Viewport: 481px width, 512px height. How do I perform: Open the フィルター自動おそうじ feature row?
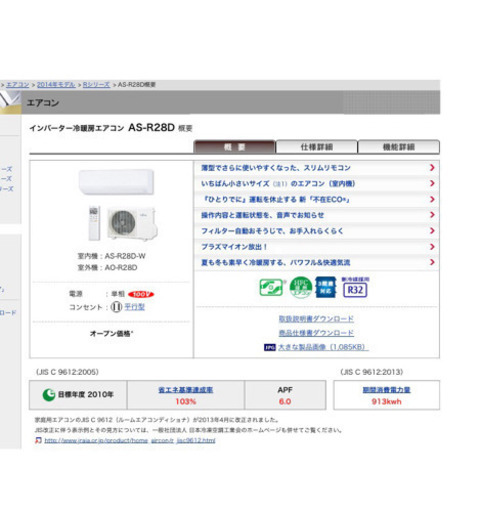[x=317, y=231]
